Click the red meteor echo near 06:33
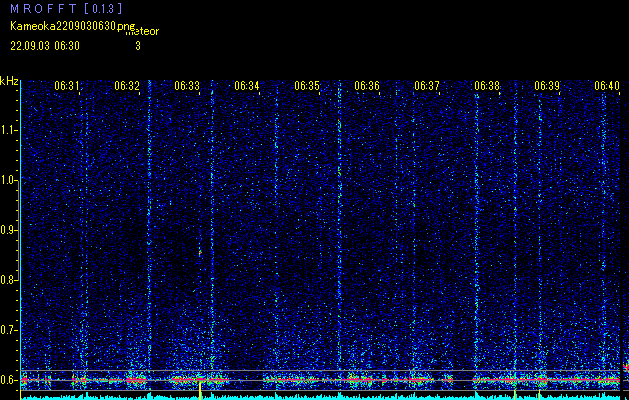Screen dimensions: 629x400 (x=200, y=253)
